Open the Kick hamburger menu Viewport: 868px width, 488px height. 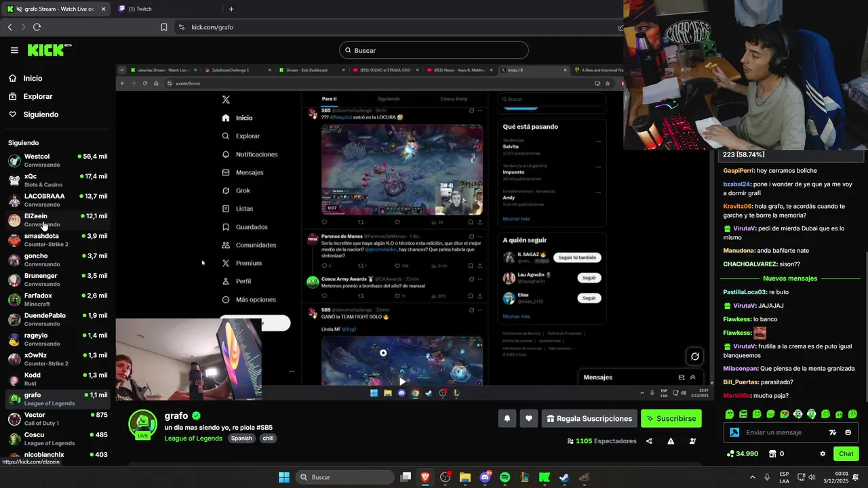14,50
